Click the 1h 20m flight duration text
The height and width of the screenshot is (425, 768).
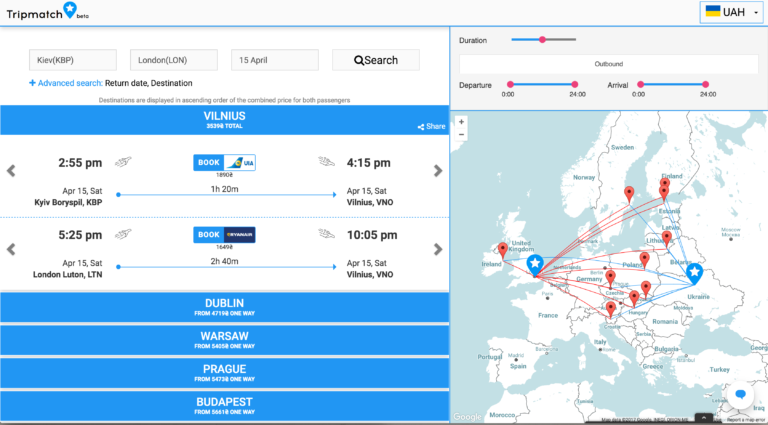(224, 189)
